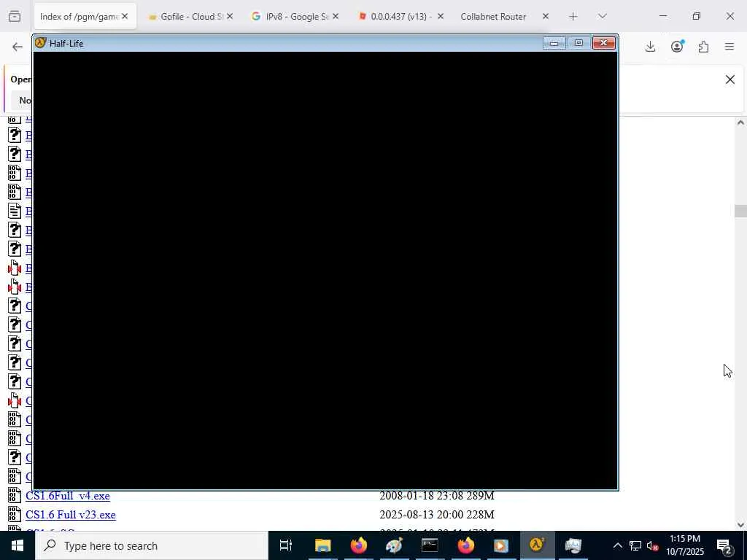This screenshot has width=747, height=560.
Task: Open the Firefox account menu
Action: (677, 47)
